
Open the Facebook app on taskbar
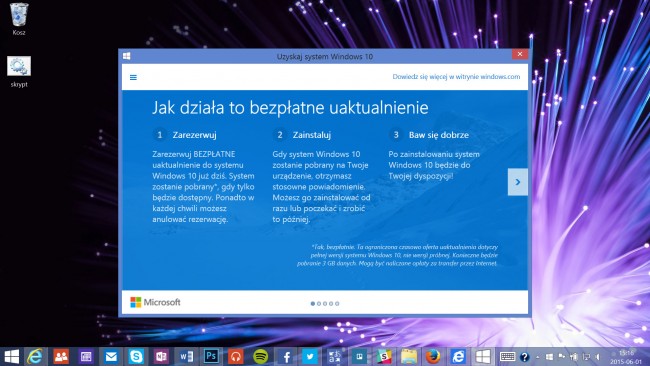[286, 356]
